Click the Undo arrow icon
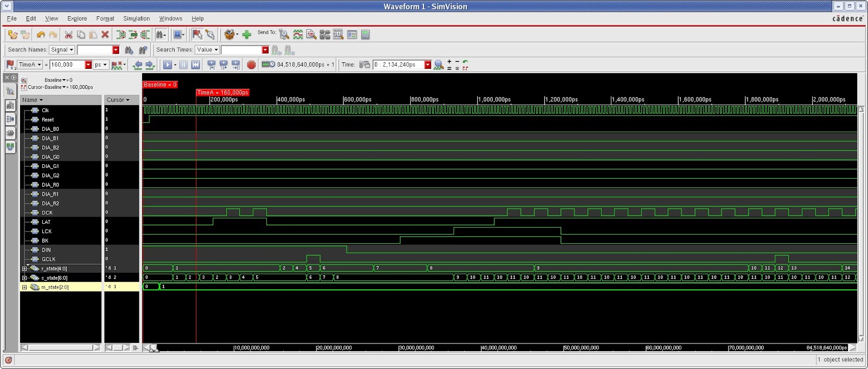Viewport: 868px width, 369px height. [x=41, y=35]
